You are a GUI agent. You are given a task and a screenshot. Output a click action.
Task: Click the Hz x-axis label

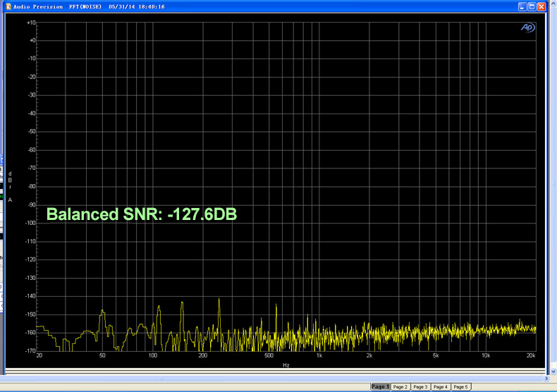pos(286,365)
